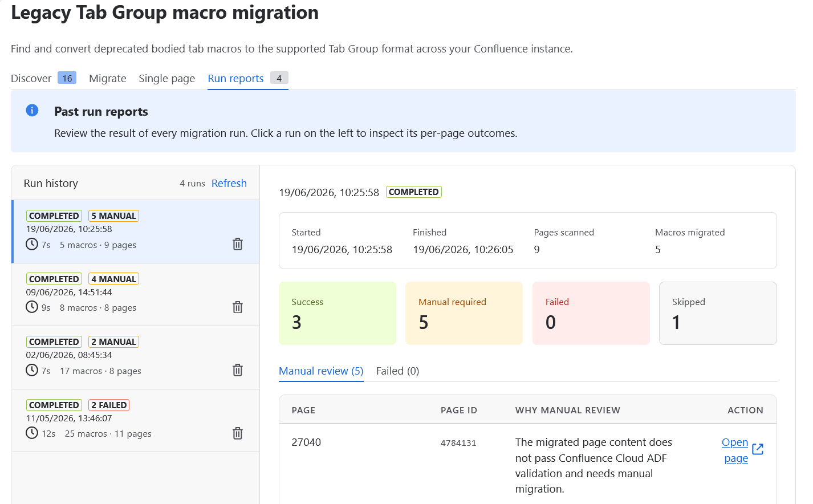Click the clock icon on the 12s run
The height and width of the screenshot is (504, 813).
tap(32, 433)
